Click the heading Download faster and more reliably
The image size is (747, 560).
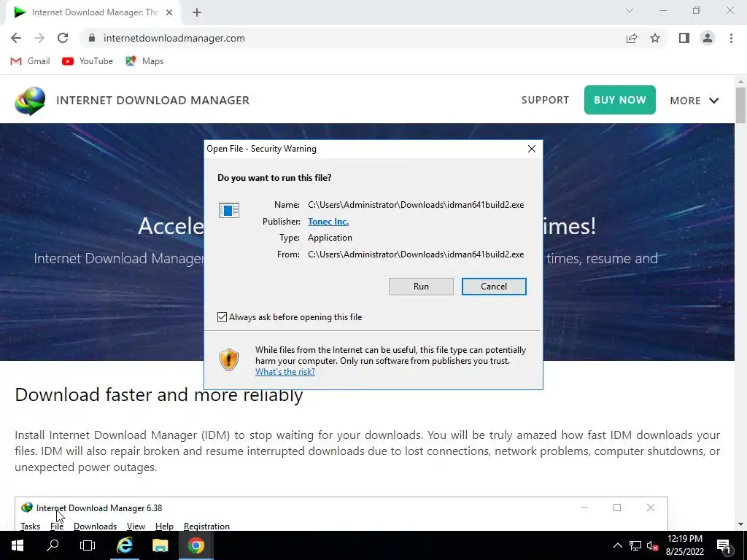pyautogui.click(x=158, y=394)
